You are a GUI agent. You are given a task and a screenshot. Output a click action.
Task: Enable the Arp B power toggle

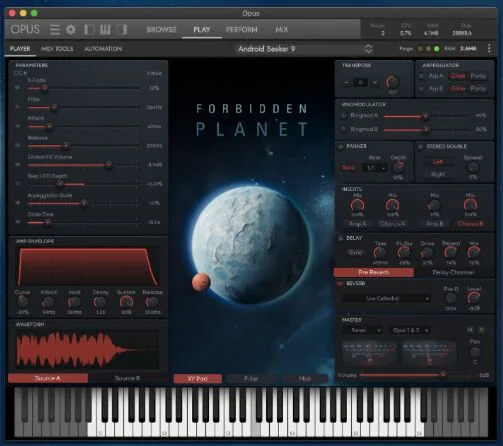point(421,89)
